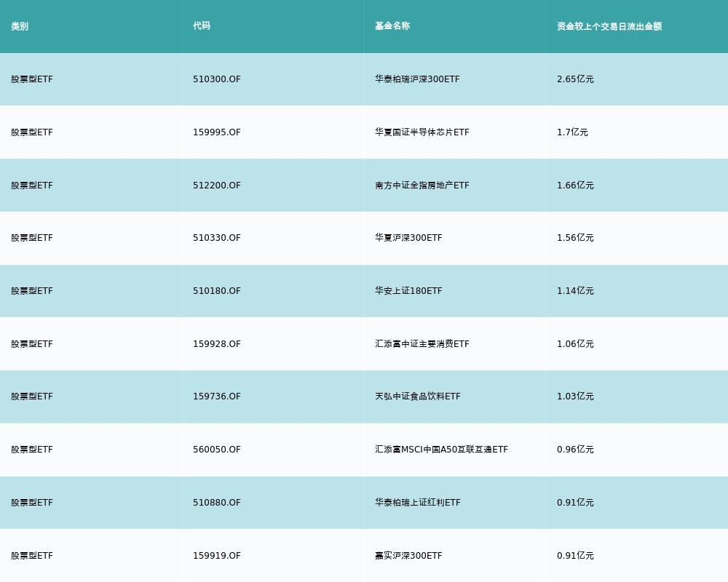
Task: Click 股票型ETF in the 159919.OF row
Action: click(32, 556)
